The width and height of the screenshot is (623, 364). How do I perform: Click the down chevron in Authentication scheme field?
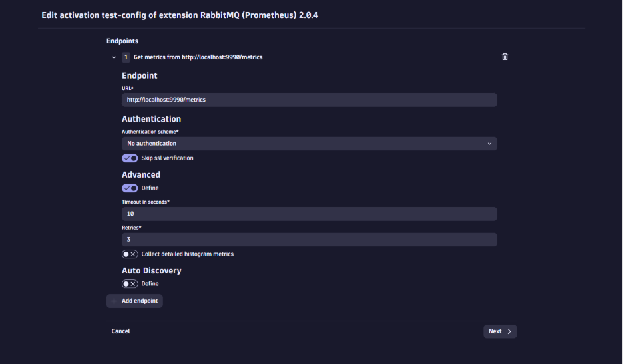click(x=489, y=144)
